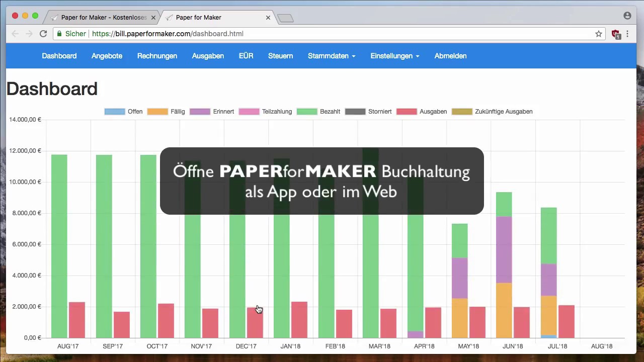Click the green Bezahlt segment in JUL'18
Screen dimensions: 644x362
[548, 236]
